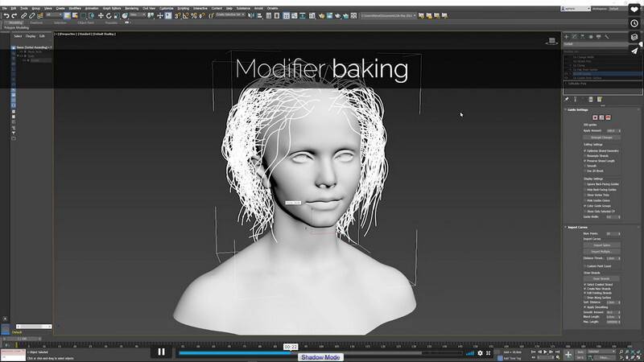Select the Rotate transform tool
The height and width of the screenshot is (362, 644).
coord(109,15)
